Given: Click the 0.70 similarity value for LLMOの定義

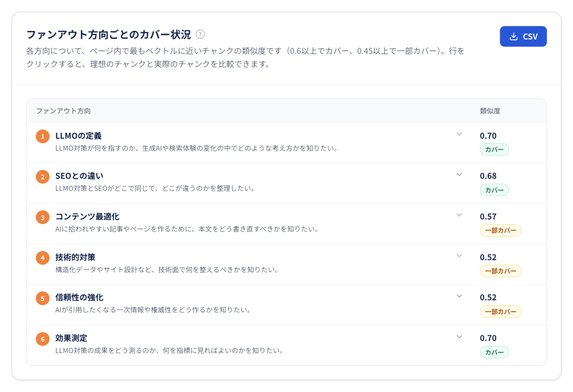Looking at the screenshot, I should click(x=488, y=136).
